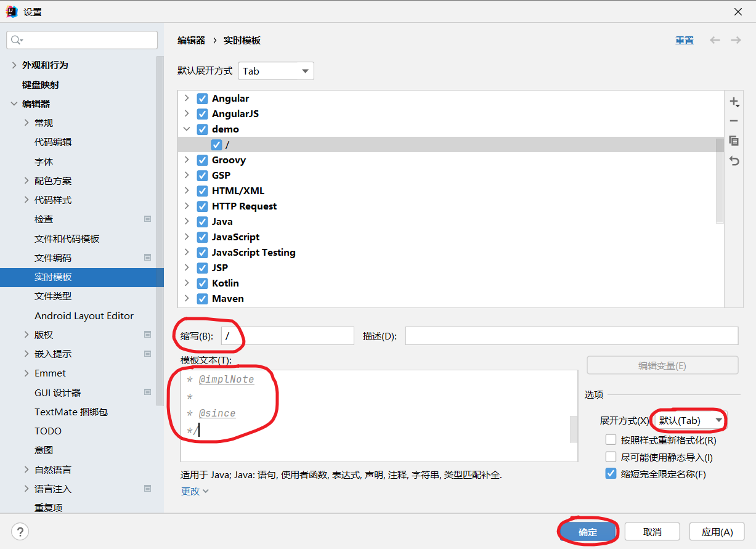Duplicate the selected template
This screenshot has height=549, width=756.
click(734, 141)
